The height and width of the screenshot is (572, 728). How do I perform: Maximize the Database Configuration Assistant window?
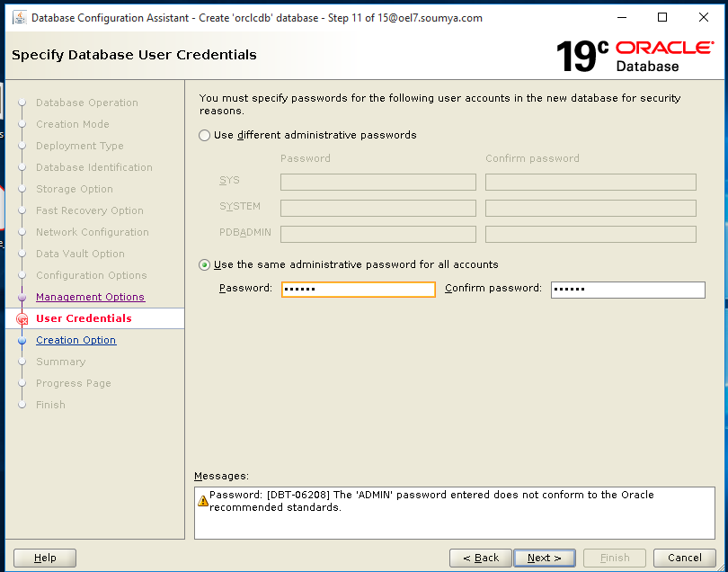662,18
